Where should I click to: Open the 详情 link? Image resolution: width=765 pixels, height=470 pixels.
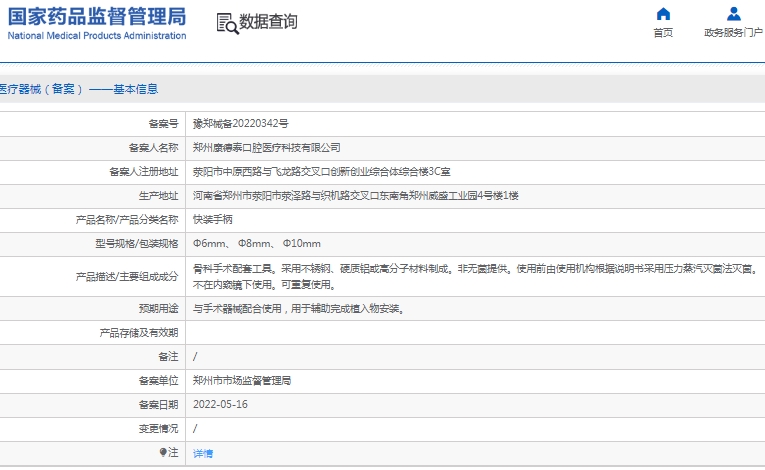203,453
